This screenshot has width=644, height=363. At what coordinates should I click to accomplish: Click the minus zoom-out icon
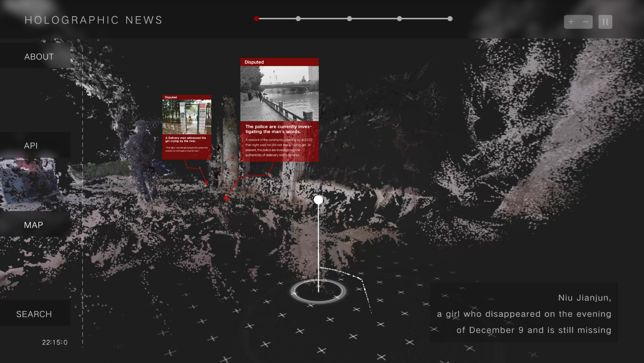coord(586,22)
